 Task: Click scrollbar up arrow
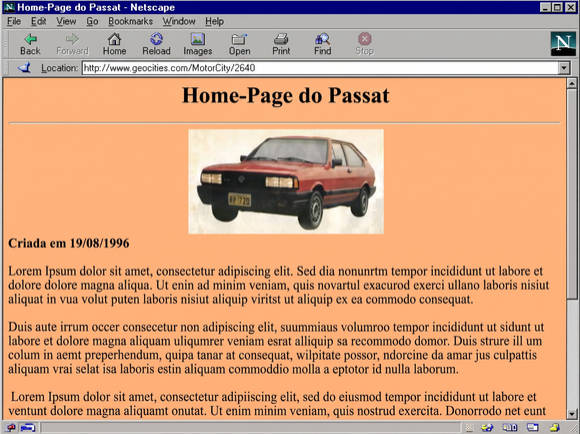[571, 83]
